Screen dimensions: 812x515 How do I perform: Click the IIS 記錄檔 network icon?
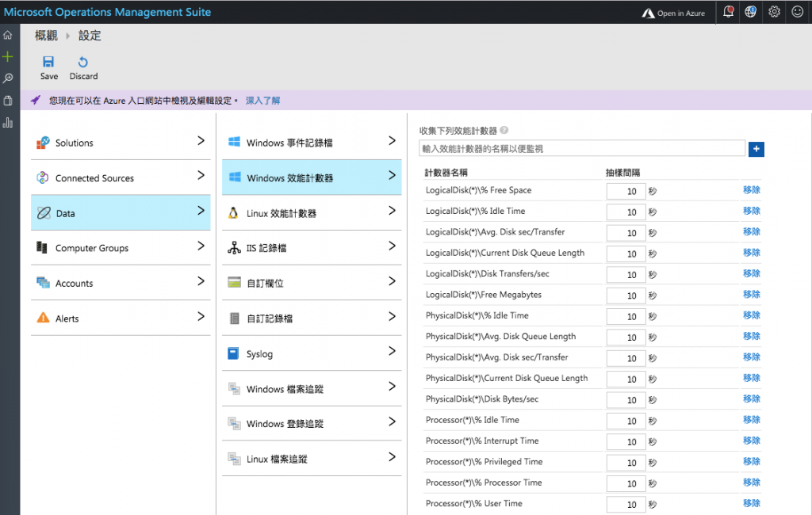(234, 248)
